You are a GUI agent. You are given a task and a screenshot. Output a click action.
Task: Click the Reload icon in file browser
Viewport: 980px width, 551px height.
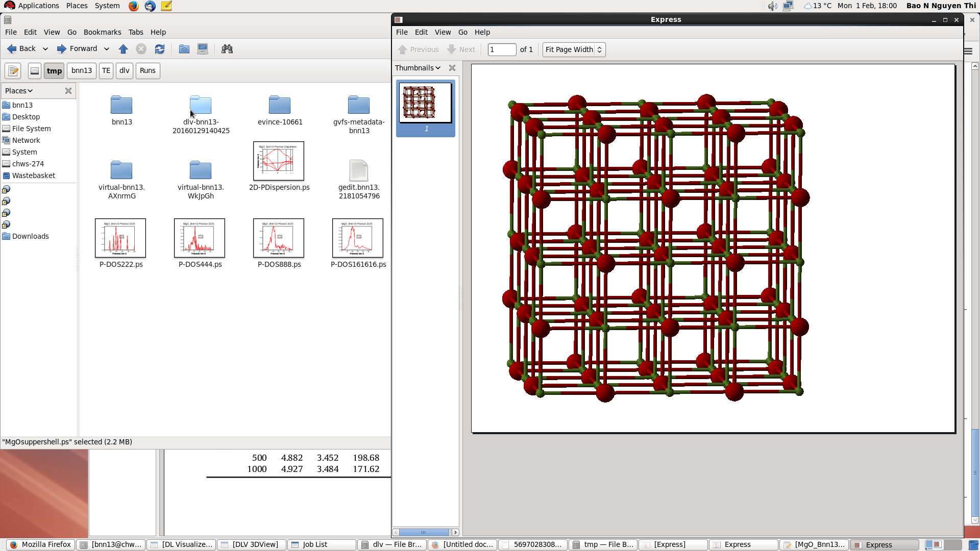(160, 49)
